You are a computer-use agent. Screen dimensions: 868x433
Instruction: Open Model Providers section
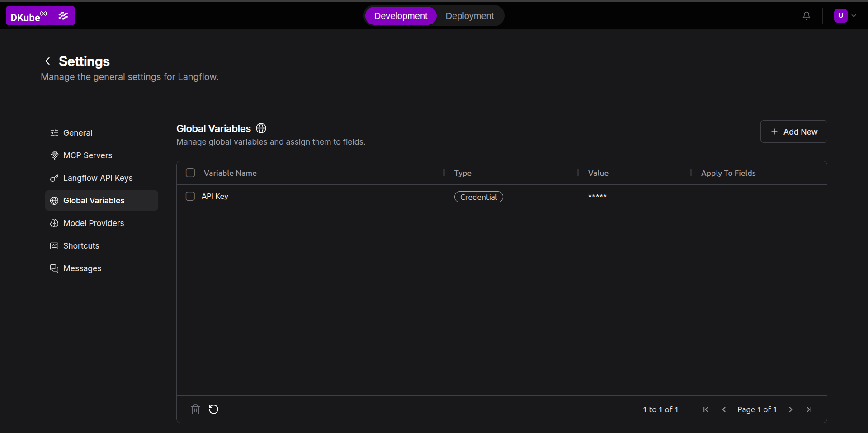pos(102,223)
